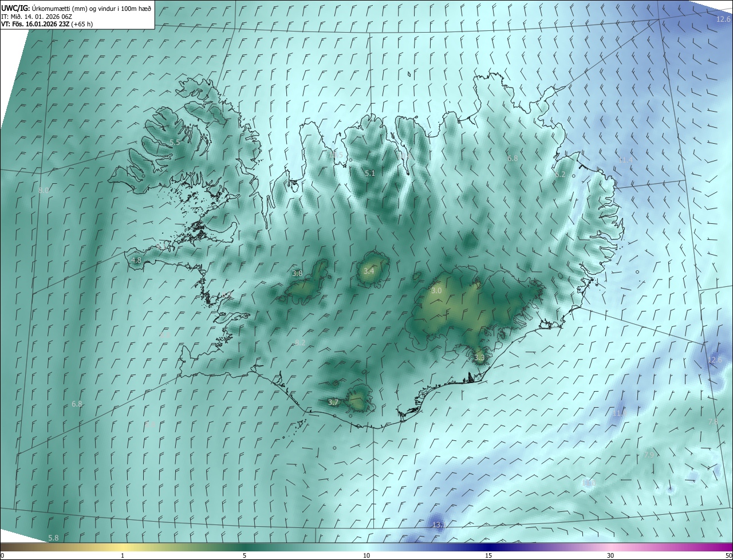
Task: Select the '10' tick on the colour scale
Action: tap(366, 555)
